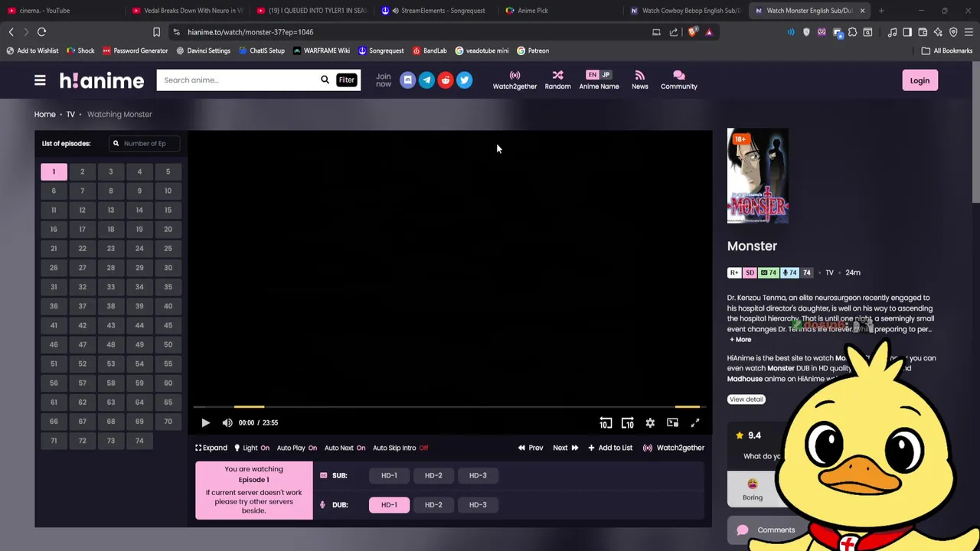Toggle Auto Skip Intro setting

(400, 448)
